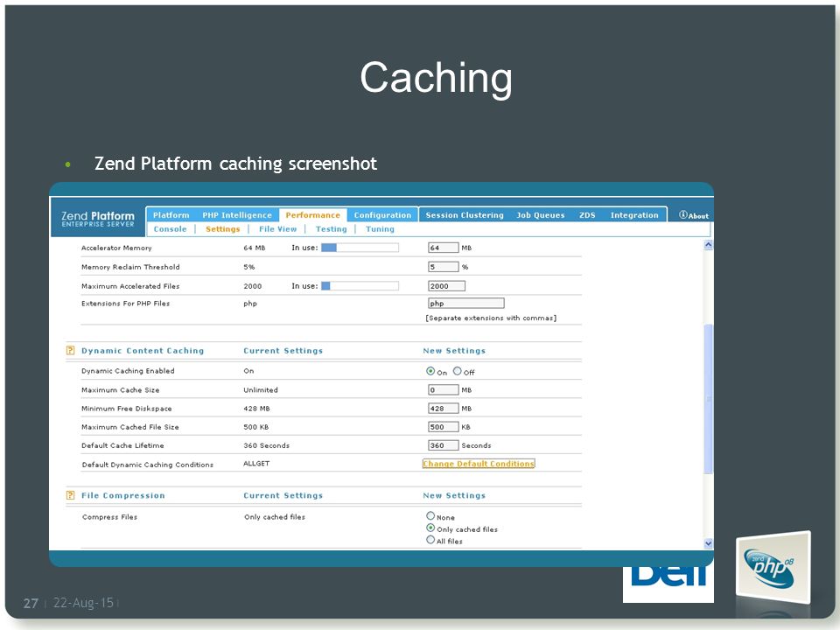This screenshot has height=630, width=840.
Task: Select Only cached files compression option
Action: click(x=430, y=528)
